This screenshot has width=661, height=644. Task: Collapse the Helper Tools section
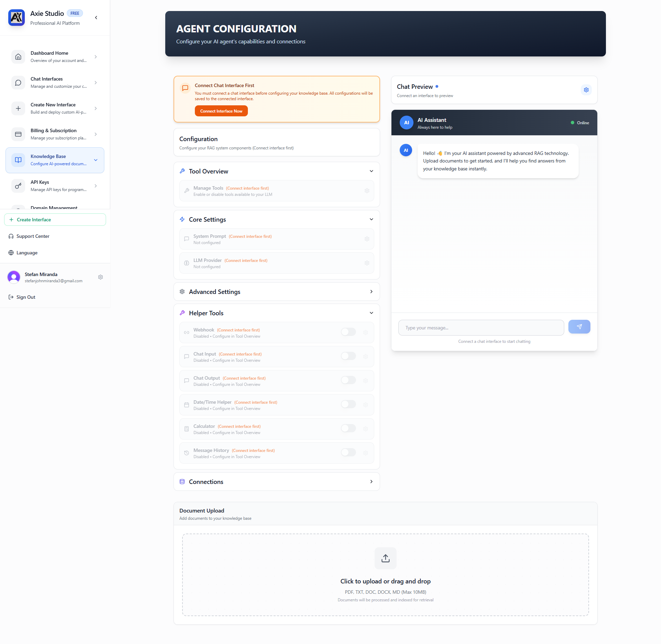pos(371,313)
